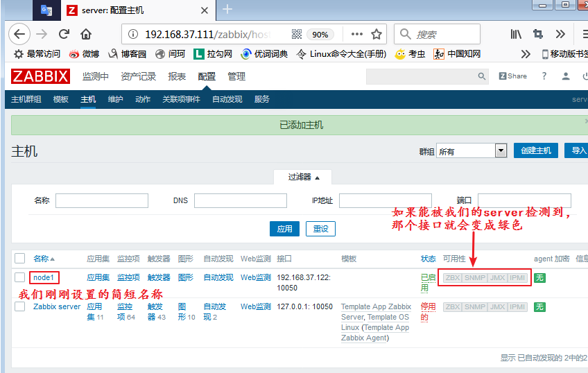The image size is (588, 373).
Task: Click the browser forward arrow
Action: [x=42, y=34]
